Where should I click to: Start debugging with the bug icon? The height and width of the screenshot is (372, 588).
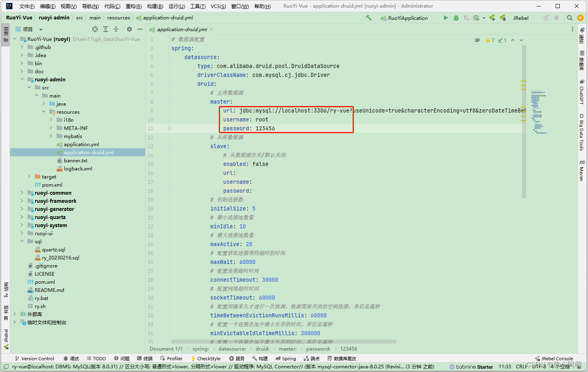456,18
